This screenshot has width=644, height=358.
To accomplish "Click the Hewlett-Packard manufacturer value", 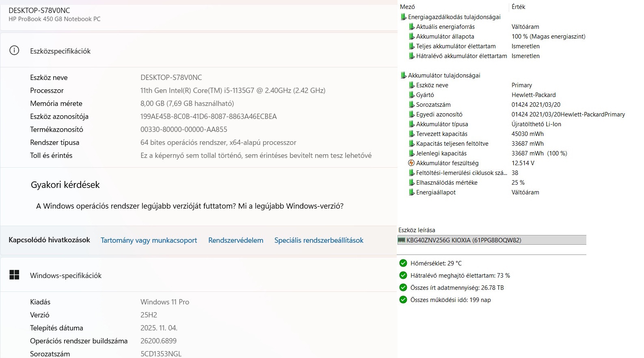I will pos(534,95).
